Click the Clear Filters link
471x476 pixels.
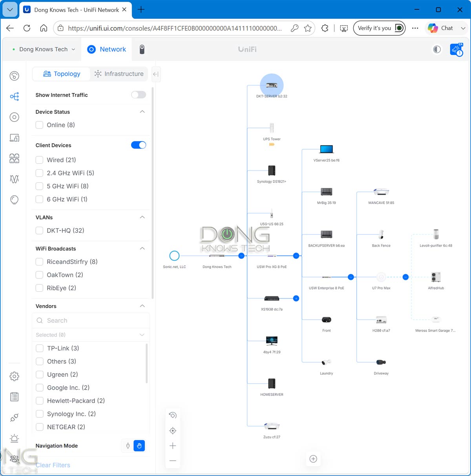point(53,465)
